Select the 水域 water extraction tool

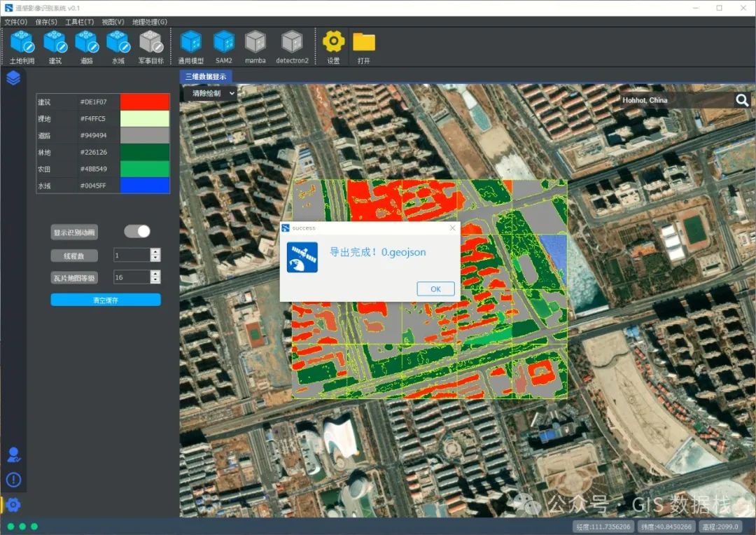click(x=118, y=47)
